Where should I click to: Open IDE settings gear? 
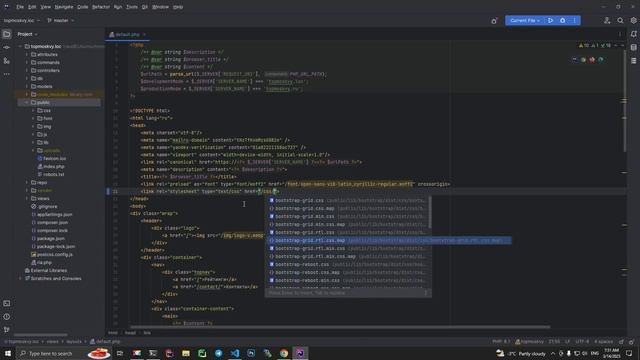point(633,20)
